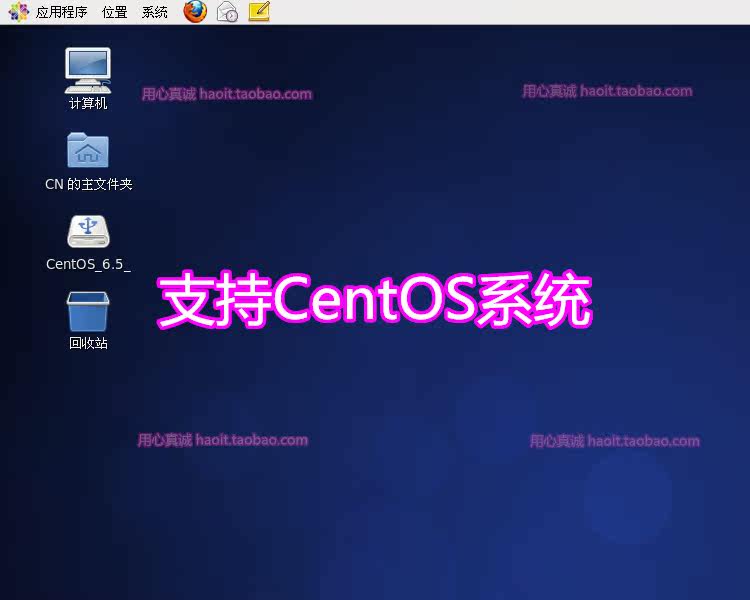This screenshot has width=750, height=600.
Task: Click the CentOS_6.5_ label text
Action: click(88, 264)
